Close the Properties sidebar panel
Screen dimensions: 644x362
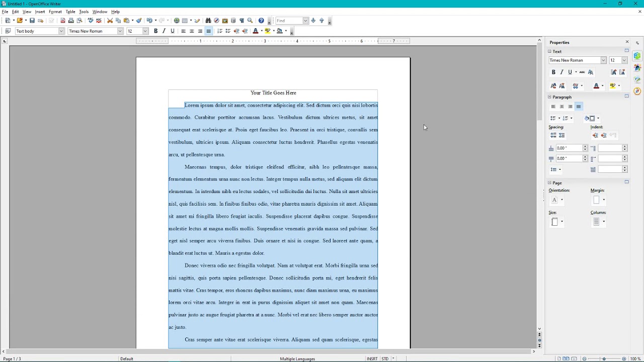click(x=627, y=42)
